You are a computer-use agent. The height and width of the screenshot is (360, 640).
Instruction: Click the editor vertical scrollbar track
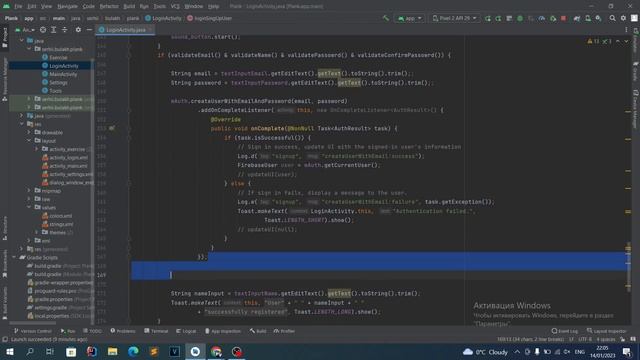628,180
